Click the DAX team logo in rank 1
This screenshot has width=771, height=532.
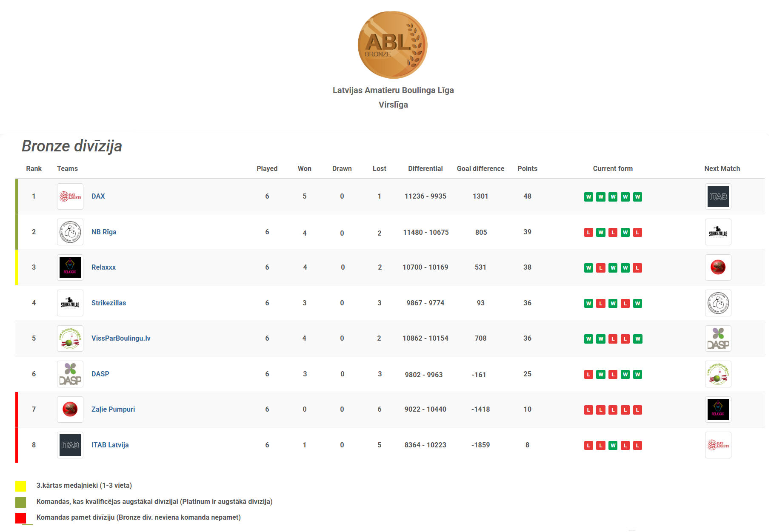click(x=70, y=196)
